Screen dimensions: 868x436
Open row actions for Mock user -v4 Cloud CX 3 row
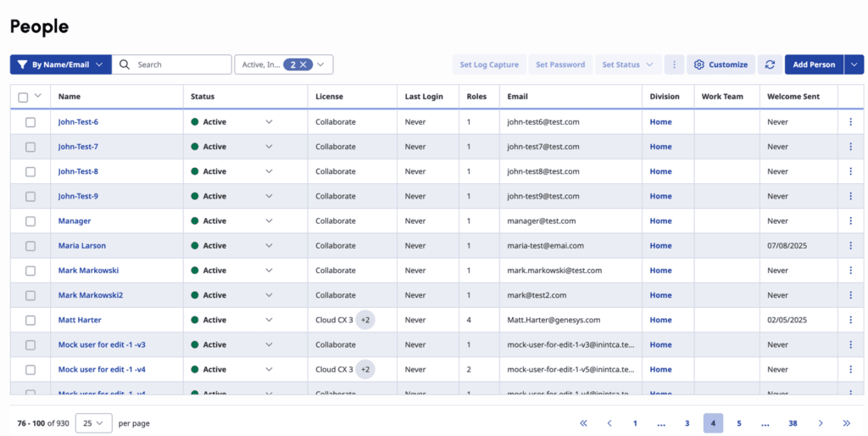coord(850,370)
